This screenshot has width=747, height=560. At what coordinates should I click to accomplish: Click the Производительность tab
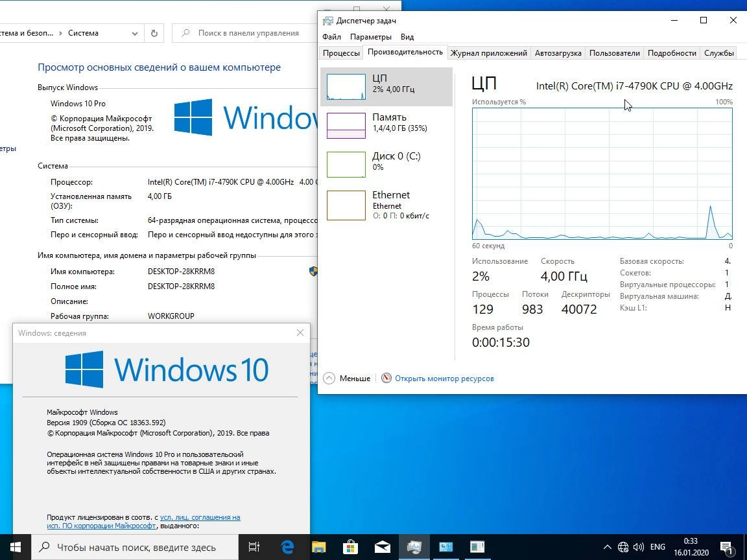[x=405, y=52]
